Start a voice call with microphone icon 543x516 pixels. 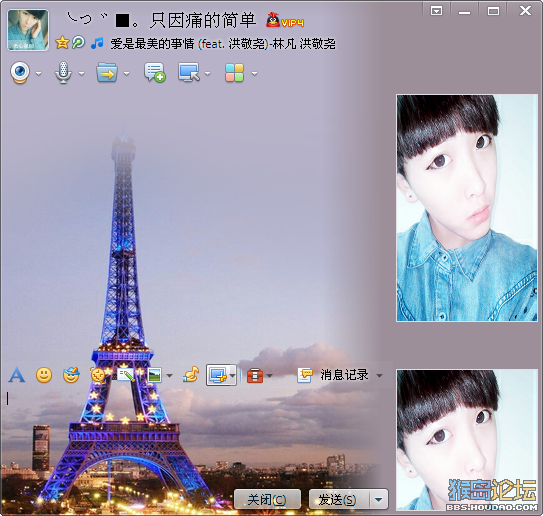tap(63, 73)
